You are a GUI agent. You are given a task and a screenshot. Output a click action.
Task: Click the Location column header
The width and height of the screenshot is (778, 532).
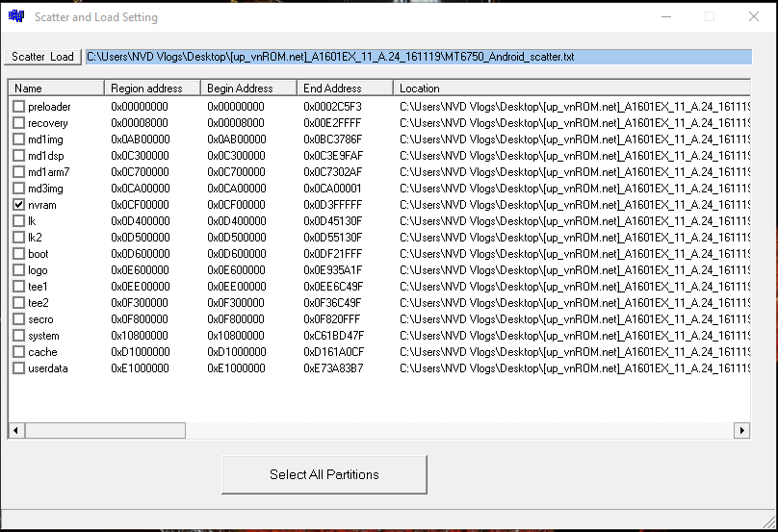pos(570,89)
